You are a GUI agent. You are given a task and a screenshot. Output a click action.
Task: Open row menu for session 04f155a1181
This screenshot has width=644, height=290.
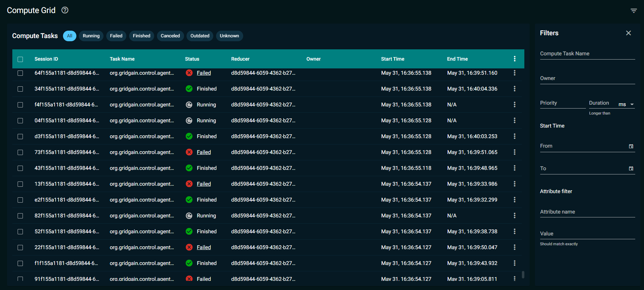pos(514,121)
